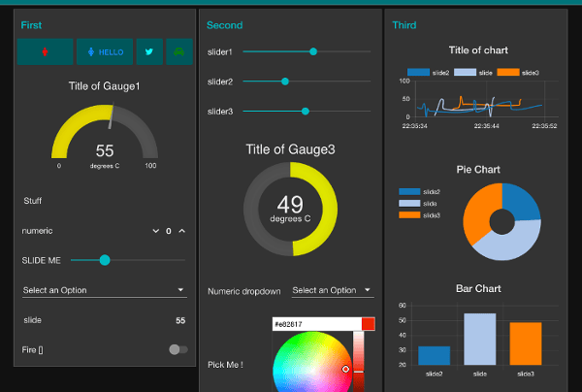Click the First panel title
This screenshot has height=392, width=582.
(31, 25)
